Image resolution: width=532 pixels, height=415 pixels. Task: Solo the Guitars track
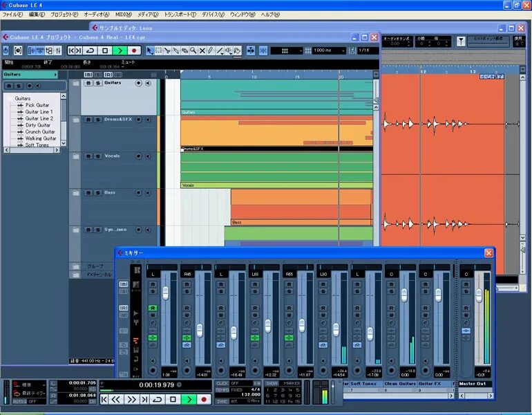(x=97, y=83)
